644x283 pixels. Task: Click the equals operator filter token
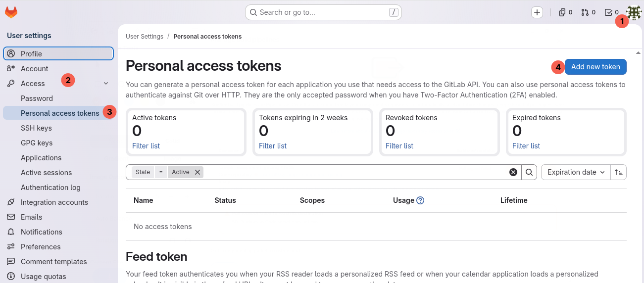pos(161,172)
